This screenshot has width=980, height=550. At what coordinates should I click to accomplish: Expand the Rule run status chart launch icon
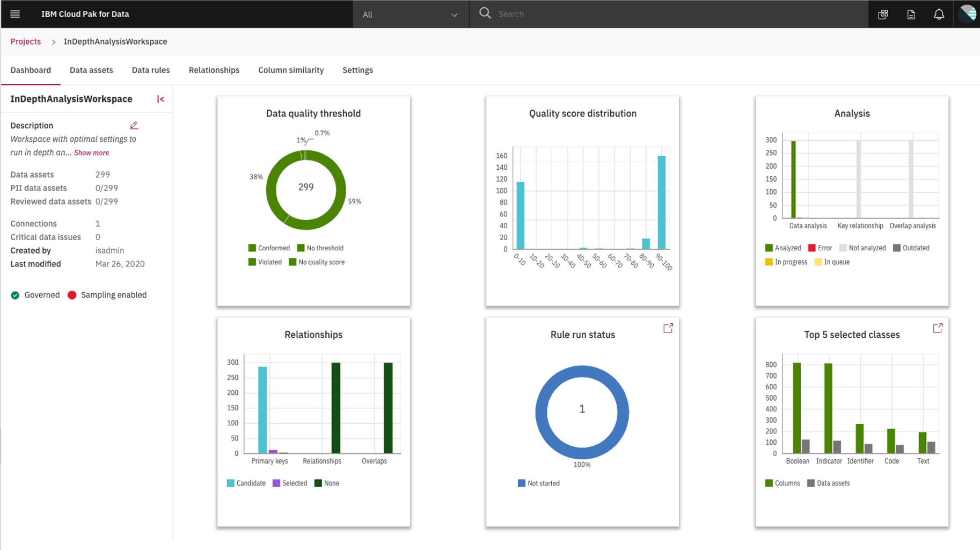coord(668,328)
